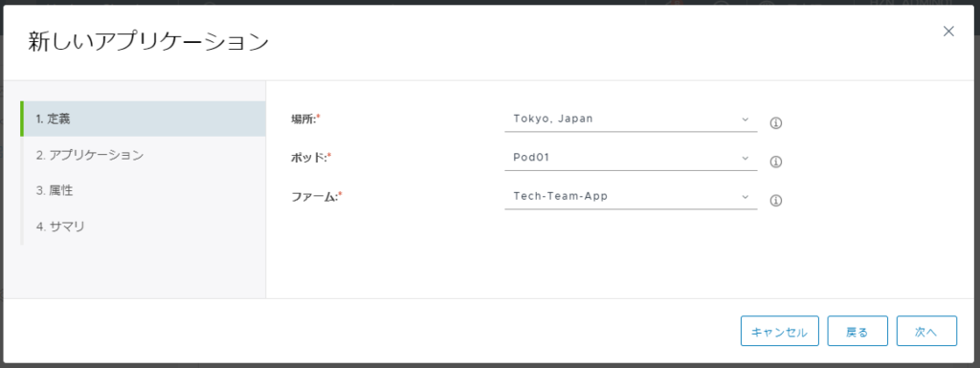The height and width of the screenshot is (368, 980).
Task: Close the 新しいアプリケーション dialog with X
Action: tap(948, 32)
